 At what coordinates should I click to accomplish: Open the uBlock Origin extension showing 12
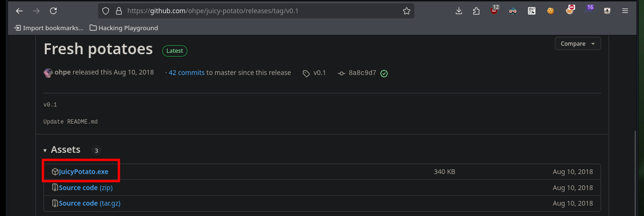494,10
